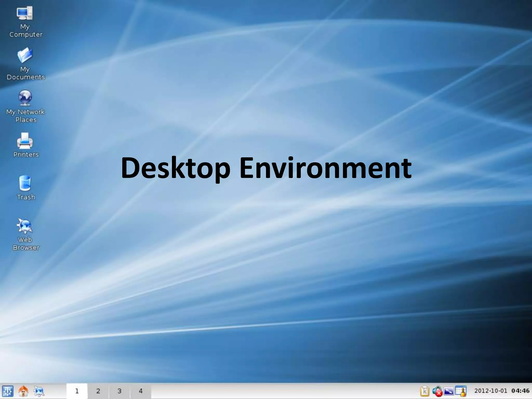Click the My Network Places globe icon

(25, 98)
